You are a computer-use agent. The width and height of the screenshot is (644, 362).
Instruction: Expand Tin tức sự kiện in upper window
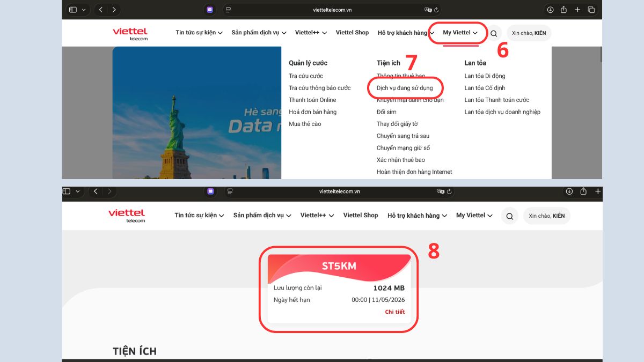click(x=199, y=33)
